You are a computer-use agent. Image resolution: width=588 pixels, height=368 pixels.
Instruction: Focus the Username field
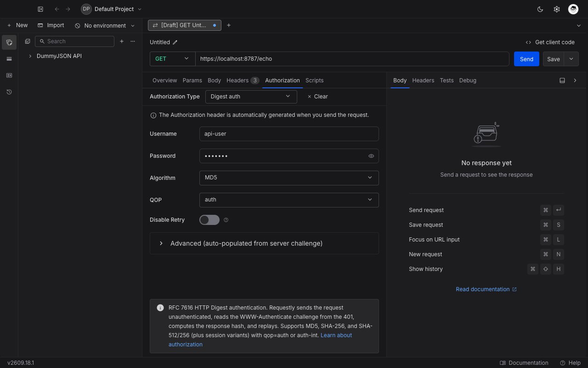(x=289, y=134)
